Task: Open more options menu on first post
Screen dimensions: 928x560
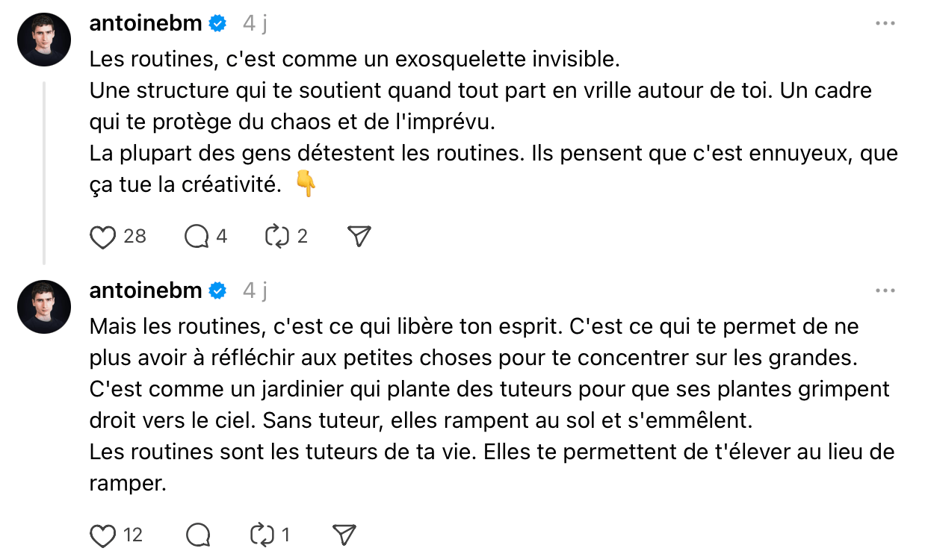Action: [885, 24]
